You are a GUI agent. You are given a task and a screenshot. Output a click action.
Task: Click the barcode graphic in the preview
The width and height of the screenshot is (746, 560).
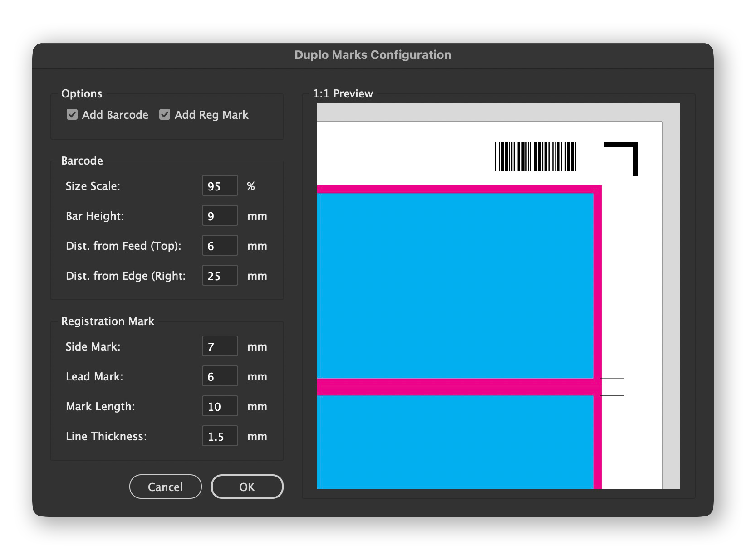535,156
